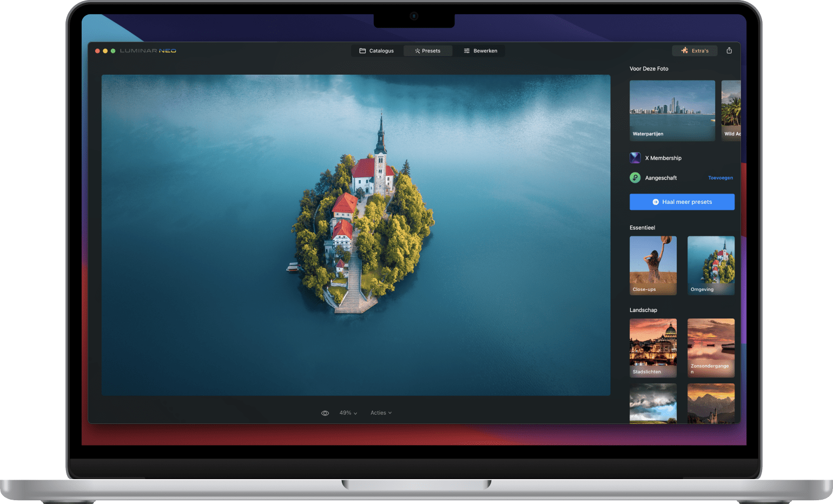The width and height of the screenshot is (833, 504).
Task: Select the Stadslichten preset thumbnail
Action: (x=653, y=348)
